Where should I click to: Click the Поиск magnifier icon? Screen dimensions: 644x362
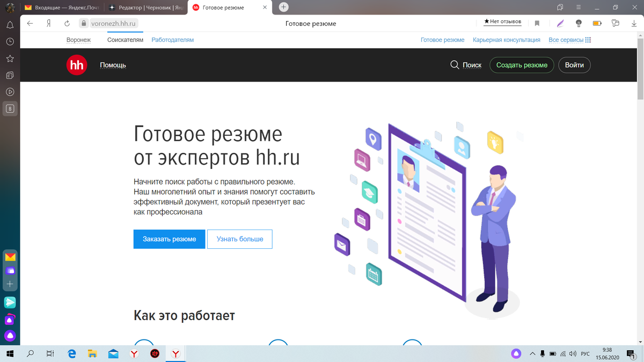pyautogui.click(x=454, y=64)
